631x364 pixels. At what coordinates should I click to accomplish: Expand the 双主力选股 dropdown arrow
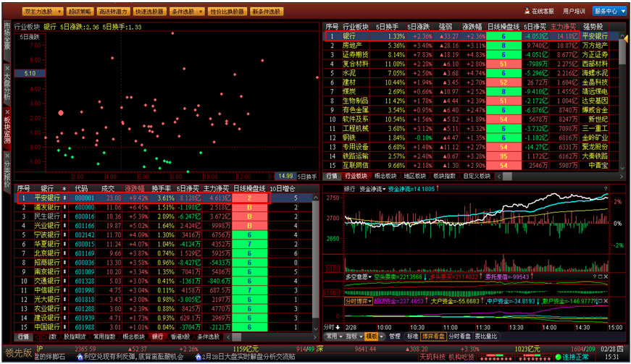(59, 12)
